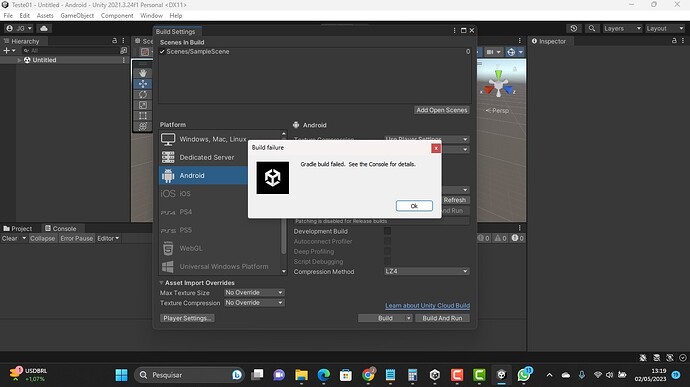Click Ok in Build failure dialog
The width and height of the screenshot is (690, 387).
click(414, 206)
